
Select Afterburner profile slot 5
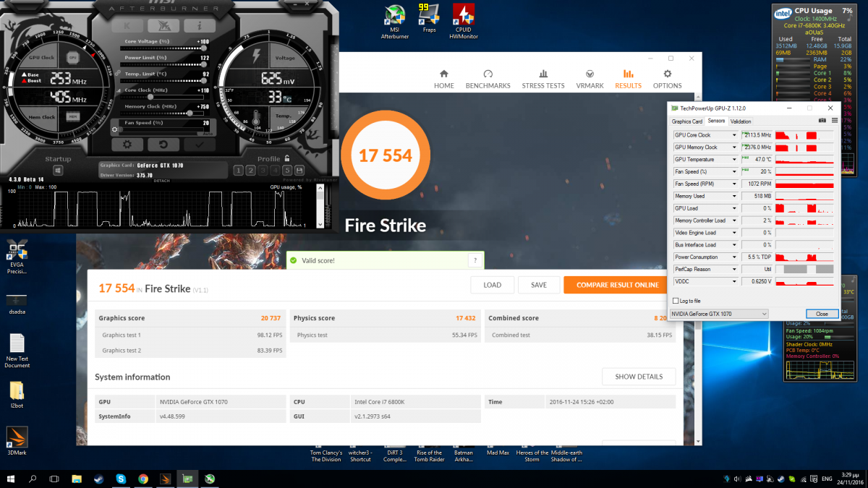(287, 171)
